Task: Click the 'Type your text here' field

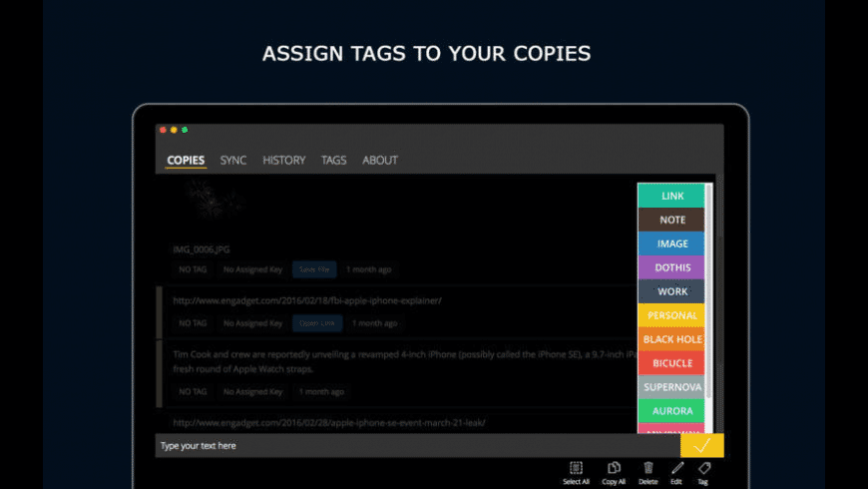Action: click(x=418, y=445)
